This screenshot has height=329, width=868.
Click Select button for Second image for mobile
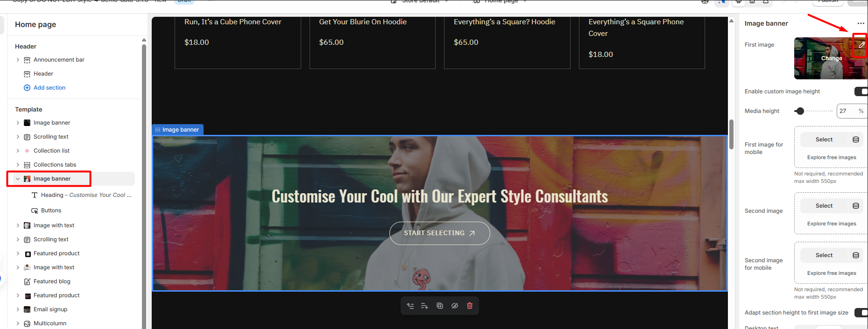coord(824,255)
